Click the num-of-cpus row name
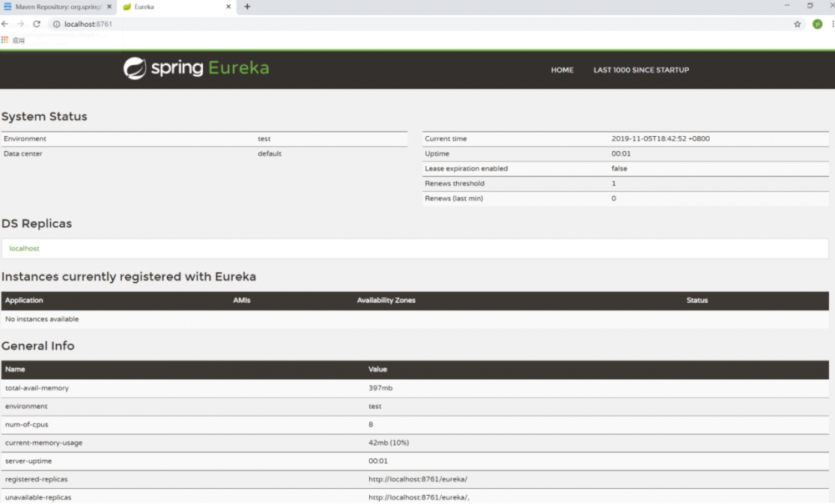This screenshot has height=504, width=835. coord(27,425)
